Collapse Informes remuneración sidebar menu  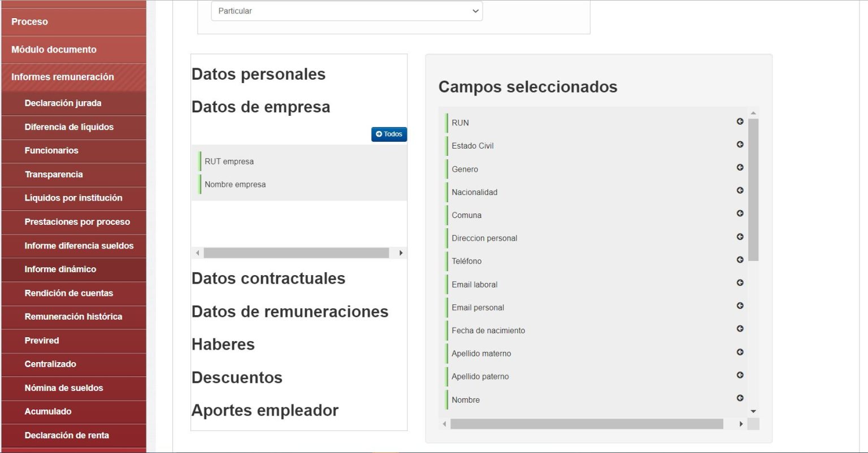[x=73, y=77]
